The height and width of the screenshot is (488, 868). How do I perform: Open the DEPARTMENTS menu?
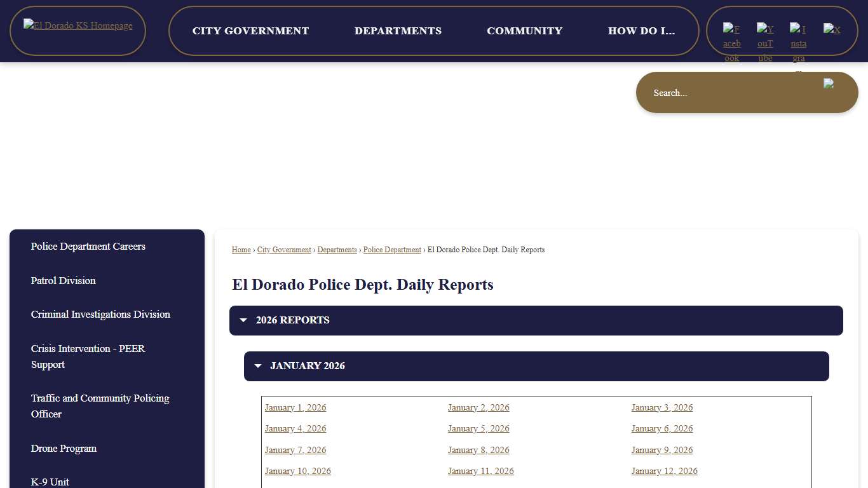coord(398,30)
